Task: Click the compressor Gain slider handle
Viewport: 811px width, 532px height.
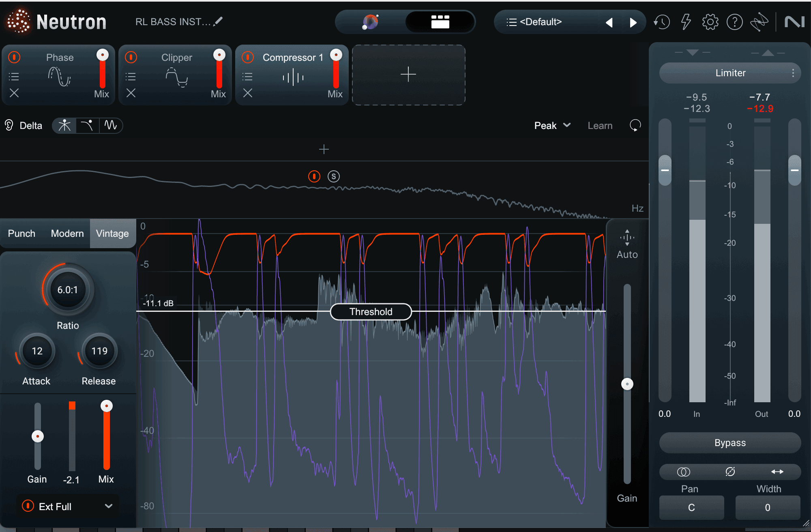Action: click(38, 436)
